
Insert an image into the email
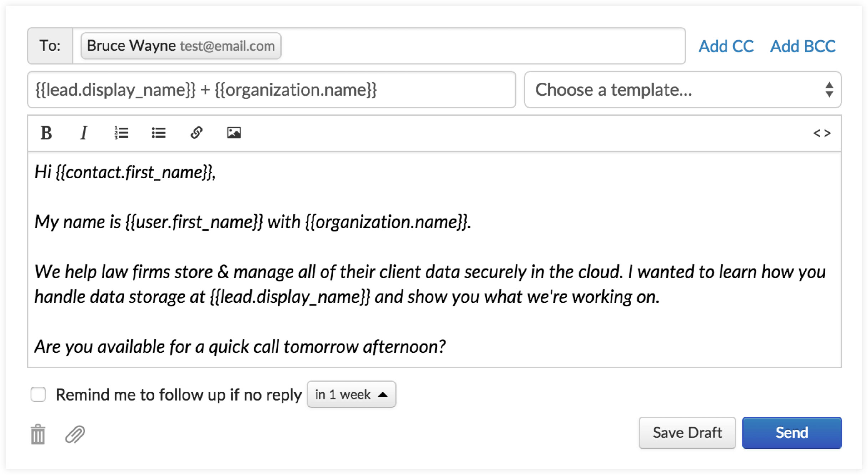234,133
